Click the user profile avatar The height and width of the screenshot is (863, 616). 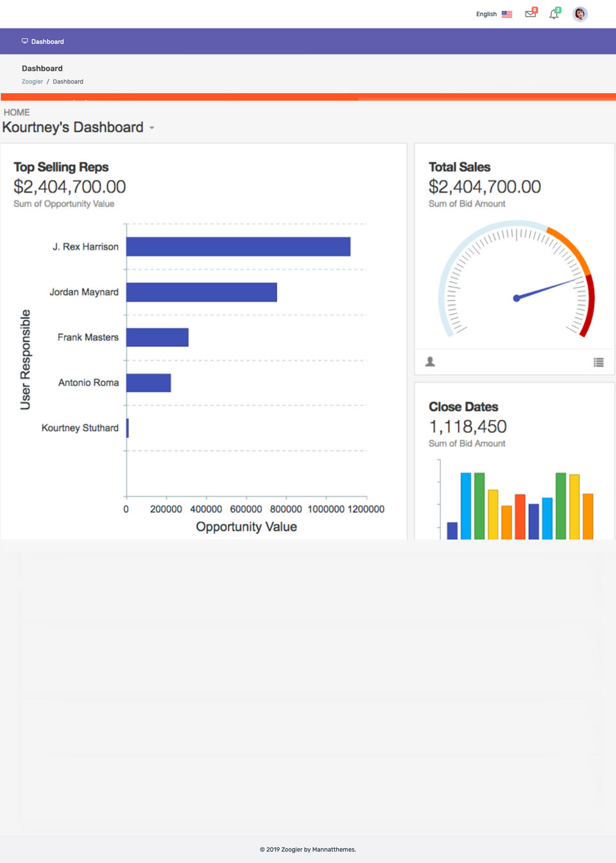580,14
